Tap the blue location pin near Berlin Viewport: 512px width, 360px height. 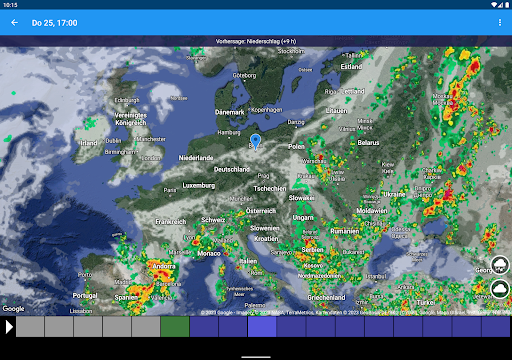click(x=255, y=142)
